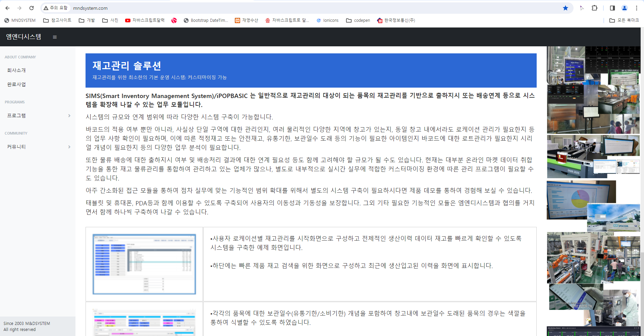Click the red striped circle bookmark icon
The image size is (644, 336).
174,20
